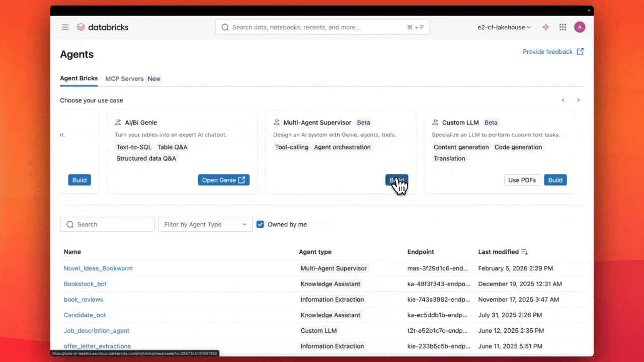Open the Novel_Ideas_Bookworm agent
Image resolution: width=644 pixels, height=362 pixels.
click(x=98, y=268)
